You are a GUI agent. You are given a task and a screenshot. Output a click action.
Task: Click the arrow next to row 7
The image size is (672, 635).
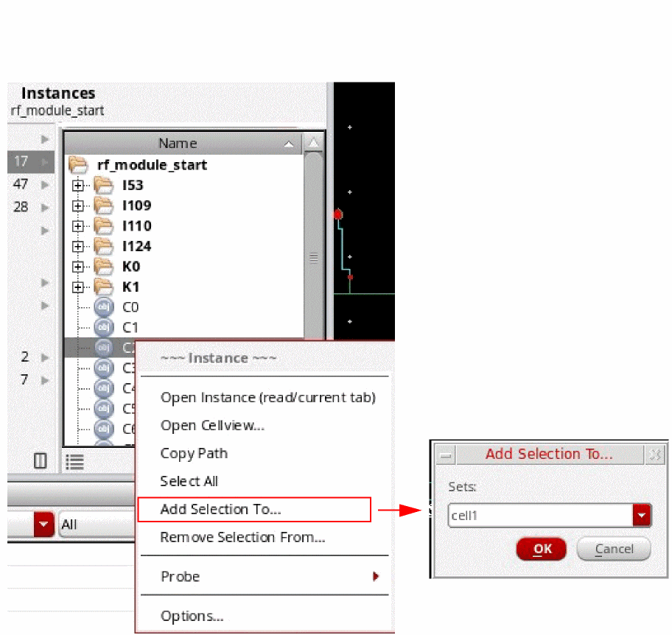click(45, 380)
